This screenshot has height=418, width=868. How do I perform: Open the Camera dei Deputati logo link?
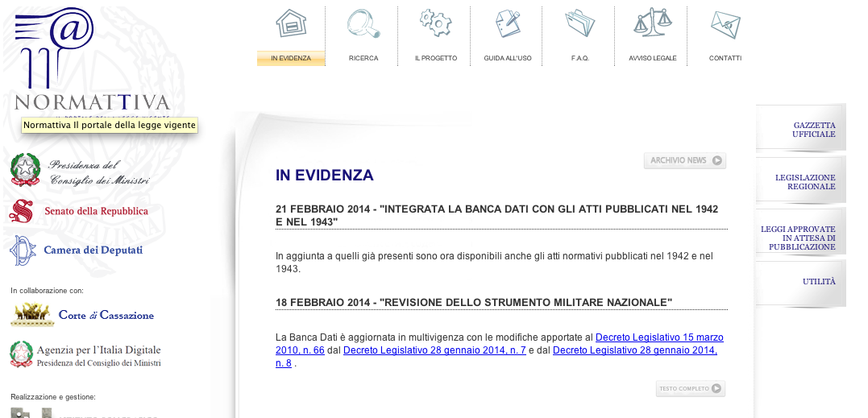click(x=77, y=250)
